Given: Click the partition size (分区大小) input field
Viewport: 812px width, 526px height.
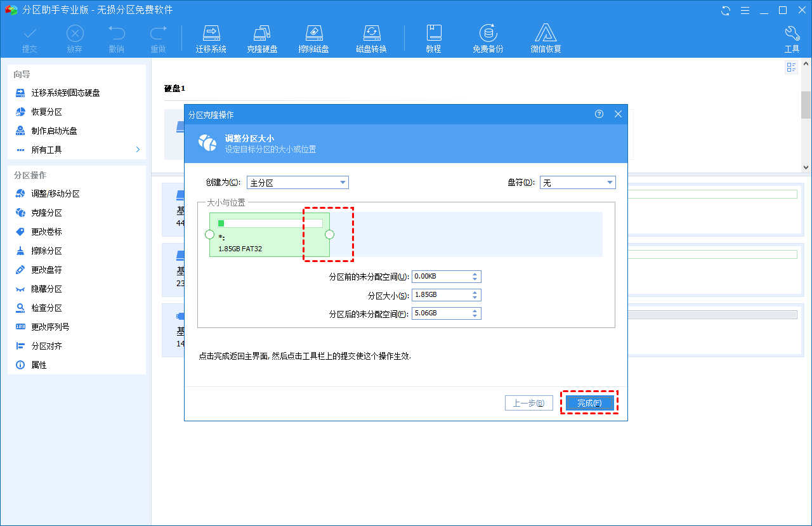Looking at the screenshot, I should pyautogui.click(x=441, y=296).
